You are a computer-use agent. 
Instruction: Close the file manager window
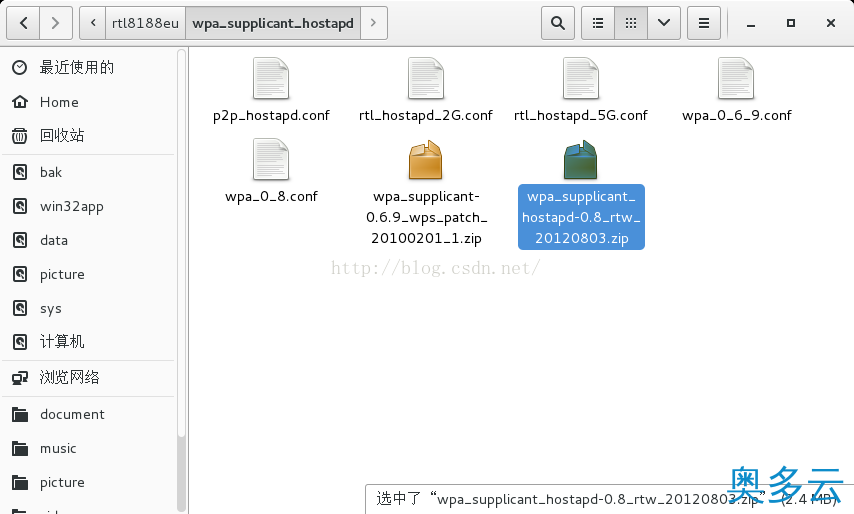tap(831, 23)
